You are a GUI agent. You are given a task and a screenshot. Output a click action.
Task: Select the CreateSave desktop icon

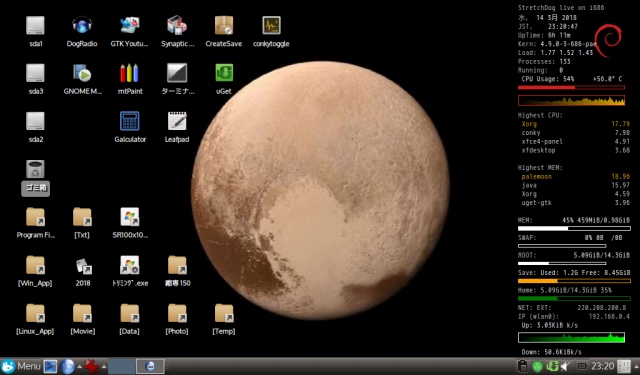(x=224, y=26)
